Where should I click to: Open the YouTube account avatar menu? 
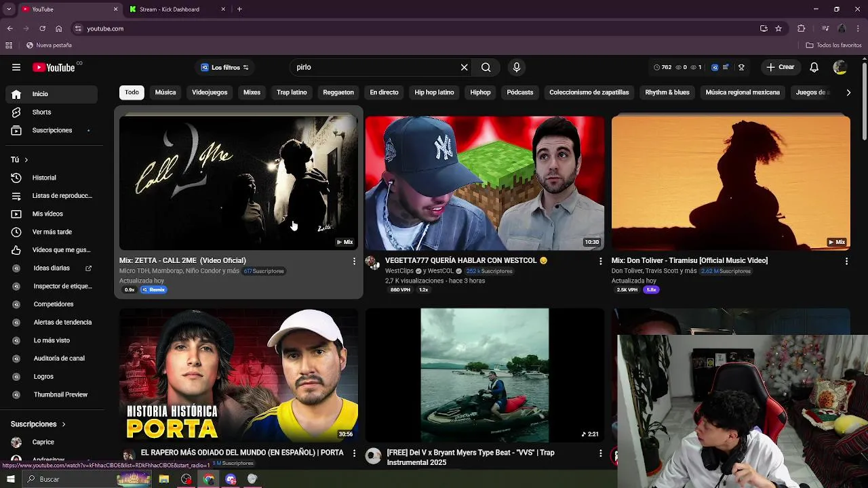click(840, 67)
